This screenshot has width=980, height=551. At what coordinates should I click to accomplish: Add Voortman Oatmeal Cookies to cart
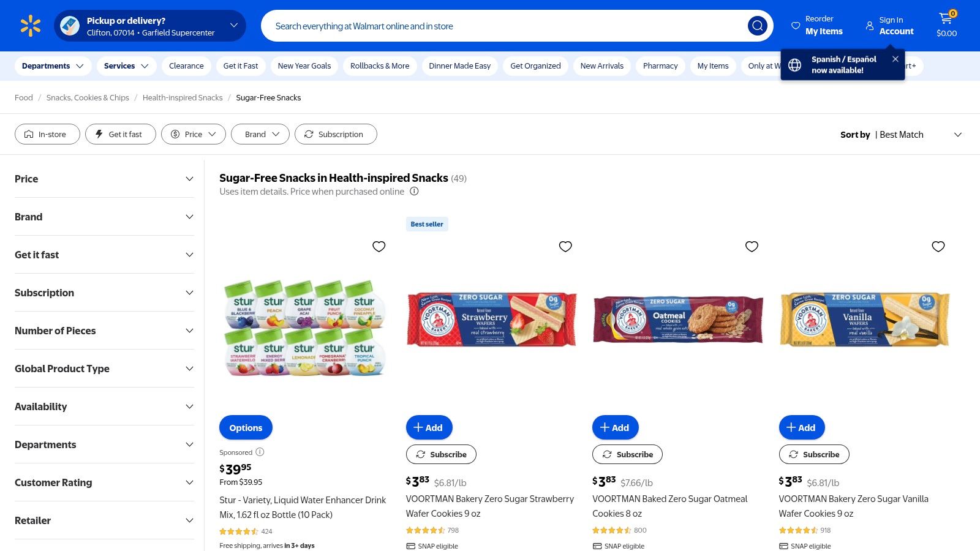[615, 427]
